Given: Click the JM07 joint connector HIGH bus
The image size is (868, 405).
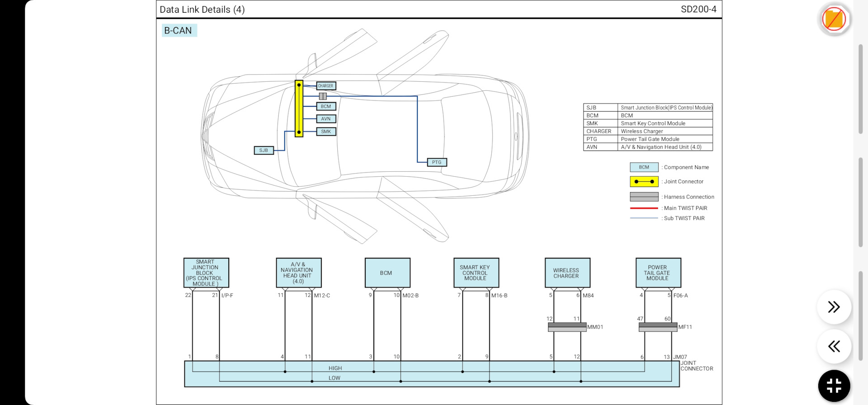Looking at the screenshot, I should 335,368.
